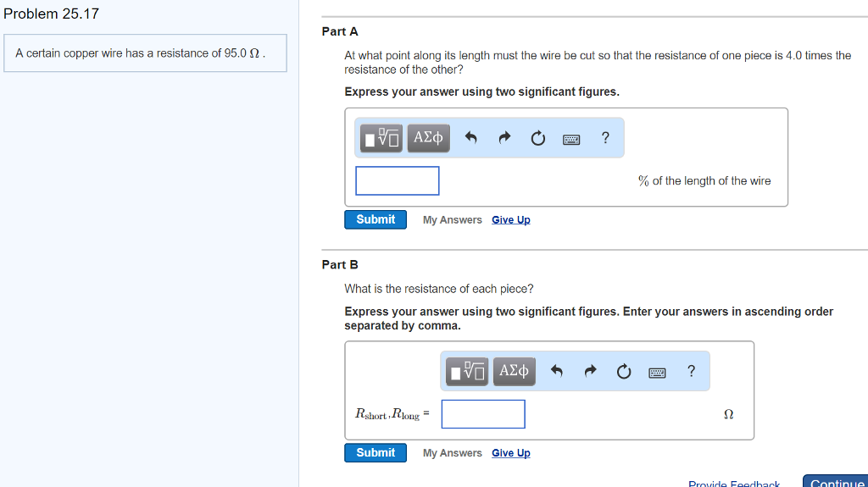
Task: Open the math templates button in Part B
Action: coord(469,371)
